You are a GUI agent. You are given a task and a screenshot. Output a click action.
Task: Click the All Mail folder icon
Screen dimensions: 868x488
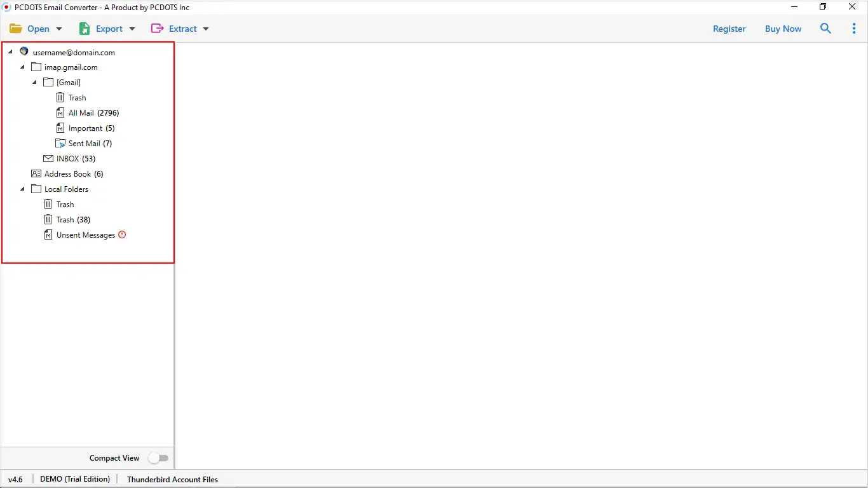60,112
